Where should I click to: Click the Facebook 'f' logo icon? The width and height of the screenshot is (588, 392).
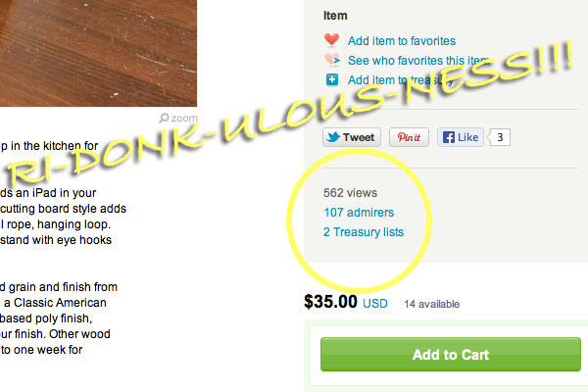click(x=449, y=137)
